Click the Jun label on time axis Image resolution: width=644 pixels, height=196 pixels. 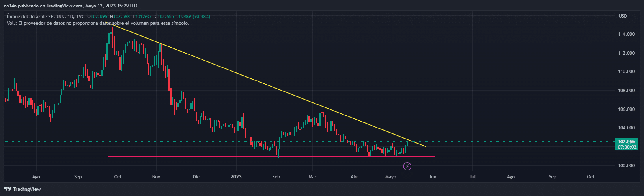[x=433, y=177]
